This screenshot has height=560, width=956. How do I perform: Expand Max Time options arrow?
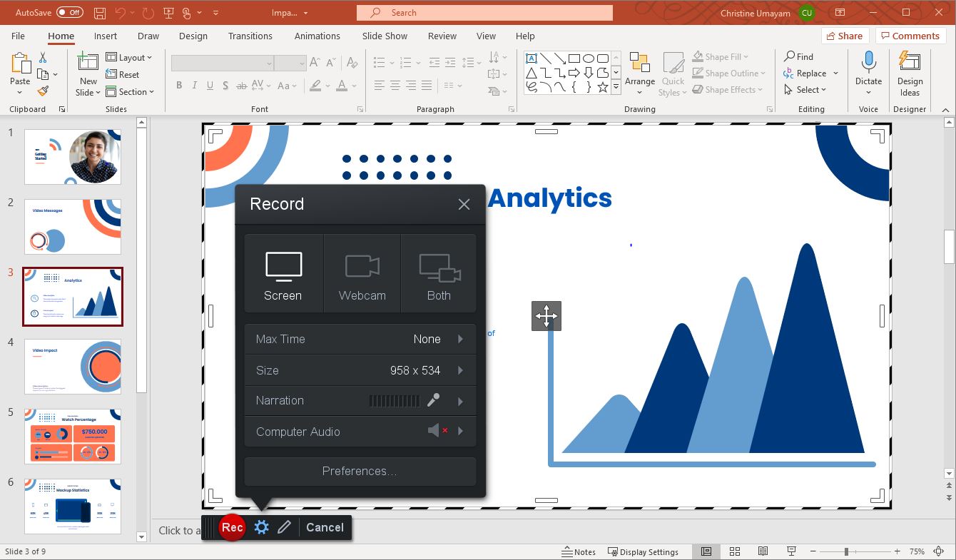coord(460,339)
